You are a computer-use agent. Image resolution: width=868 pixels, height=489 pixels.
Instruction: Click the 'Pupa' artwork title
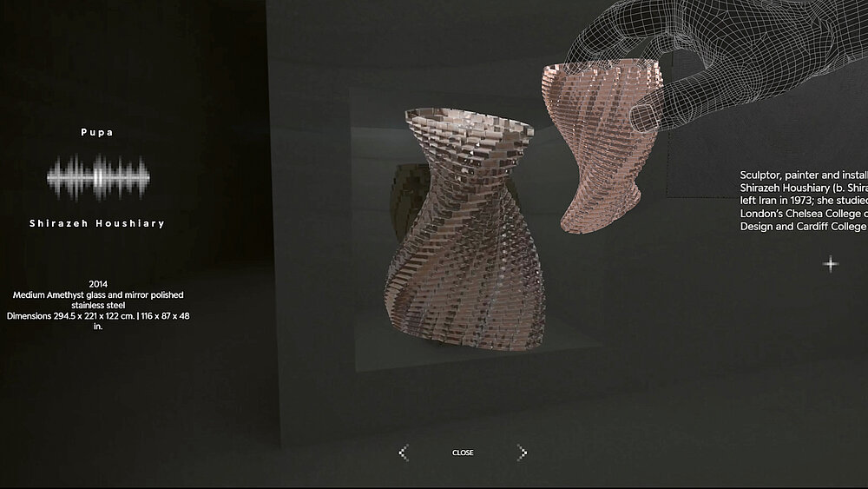pos(97,133)
